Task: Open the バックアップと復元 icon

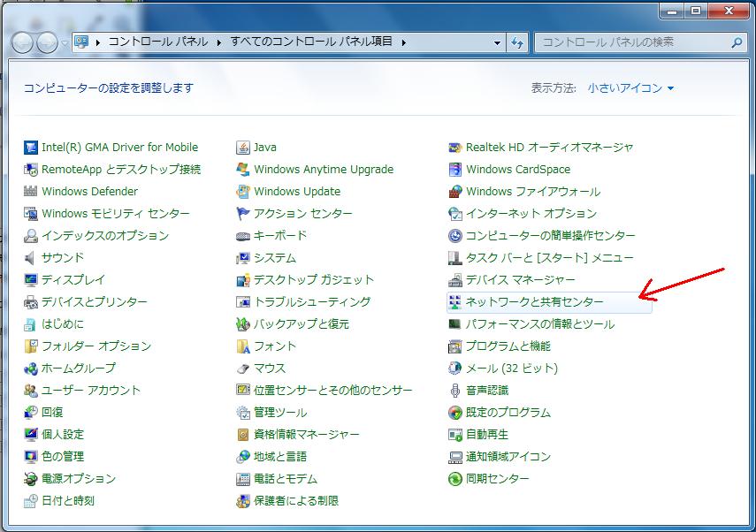Action: (x=243, y=324)
